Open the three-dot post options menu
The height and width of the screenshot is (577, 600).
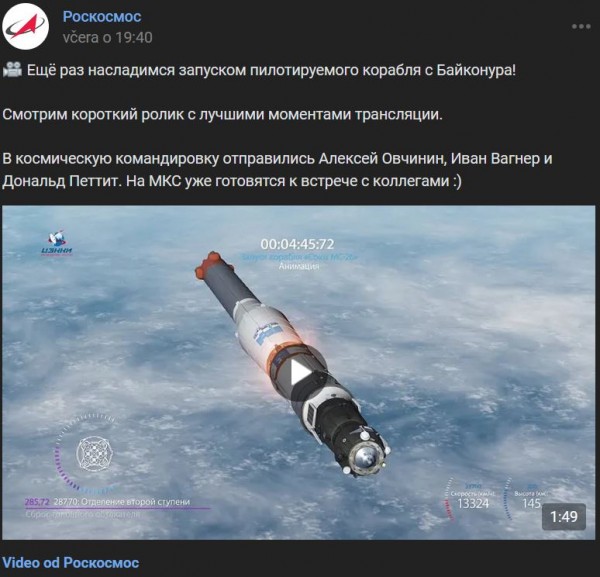[581, 26]
